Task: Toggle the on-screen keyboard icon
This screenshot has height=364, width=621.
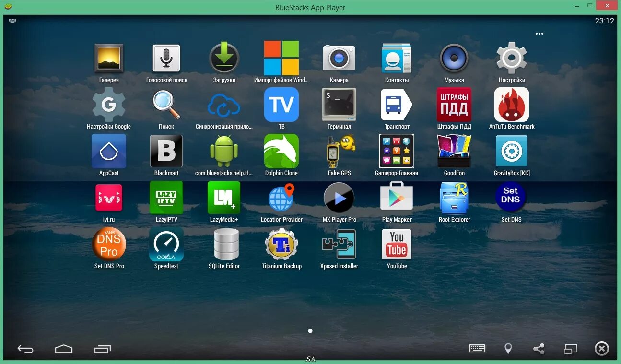Action: [477, 349]
